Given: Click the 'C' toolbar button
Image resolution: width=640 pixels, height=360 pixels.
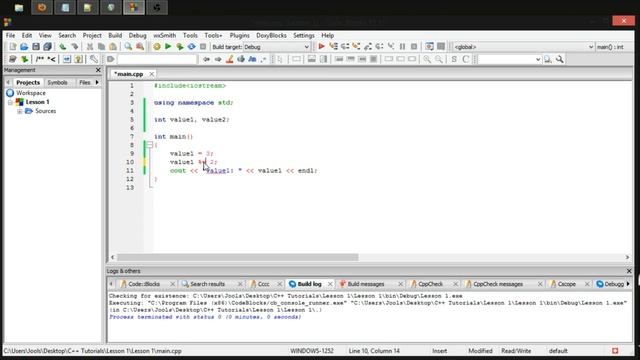Looking at the screenshot, I should point(465,60).
